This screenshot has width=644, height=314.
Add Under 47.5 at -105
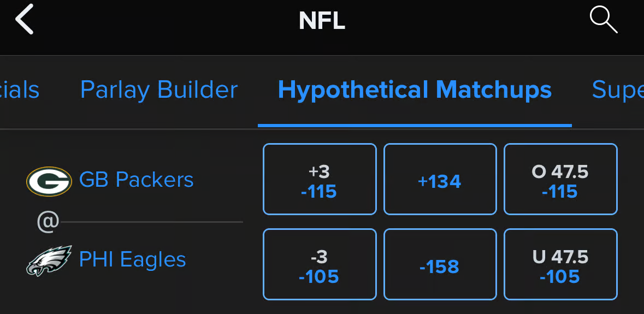(560, 265)
